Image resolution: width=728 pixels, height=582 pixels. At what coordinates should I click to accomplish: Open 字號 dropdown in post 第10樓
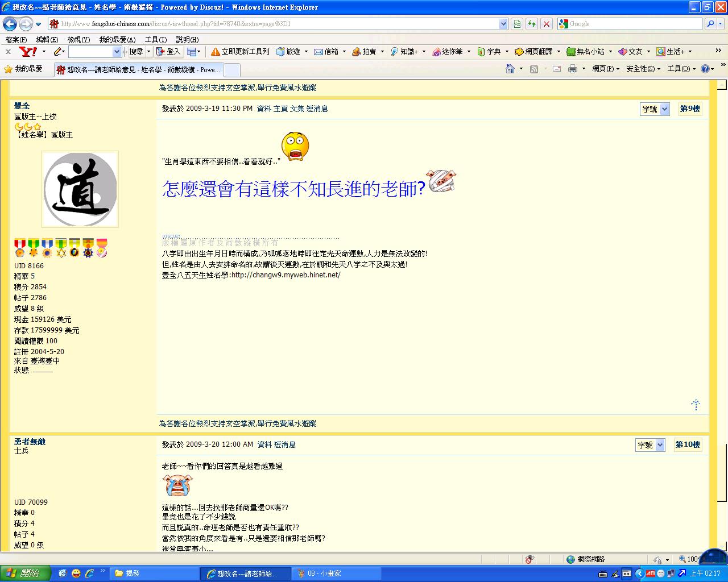click(x=650, y=445)
